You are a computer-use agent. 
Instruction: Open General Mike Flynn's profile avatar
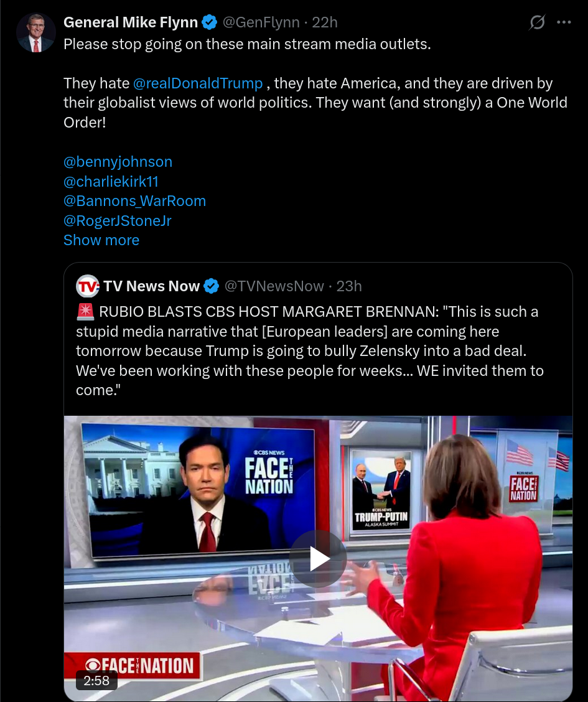36,33
